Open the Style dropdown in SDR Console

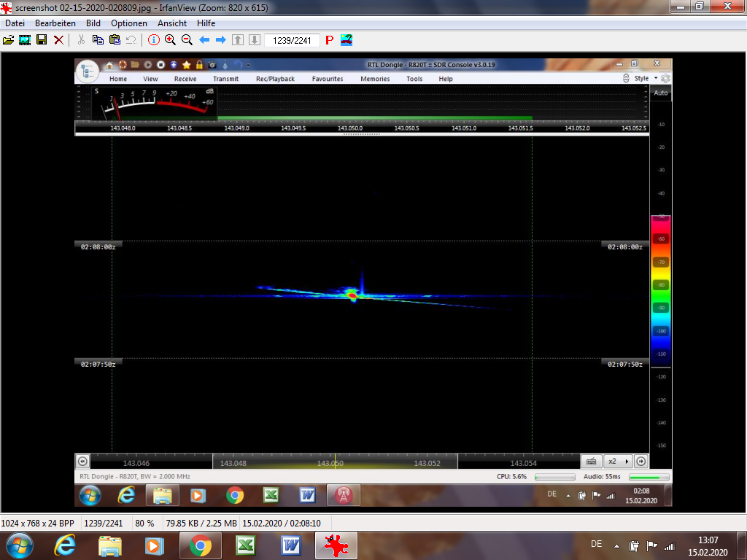coord(646,78)
